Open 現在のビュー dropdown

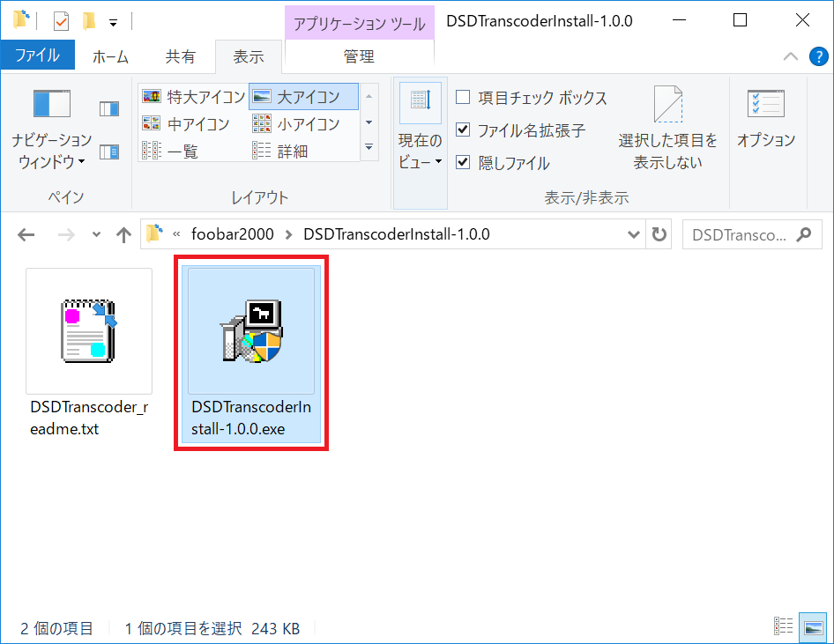click(x=421, y=144)
